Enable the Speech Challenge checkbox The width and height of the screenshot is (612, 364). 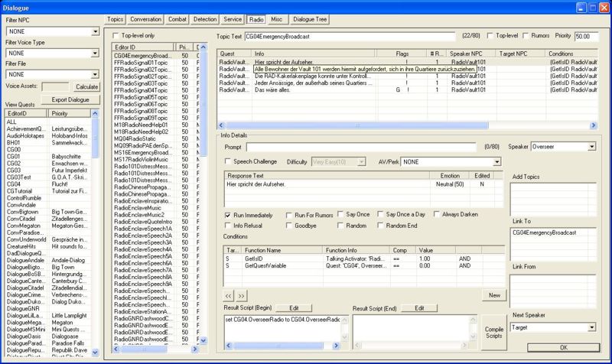click(228, 161)
